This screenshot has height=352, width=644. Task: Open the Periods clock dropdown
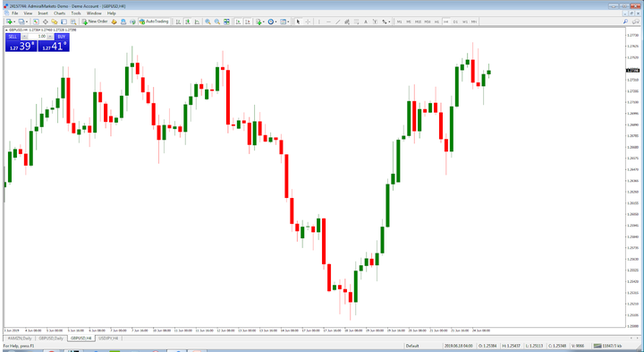272,21
